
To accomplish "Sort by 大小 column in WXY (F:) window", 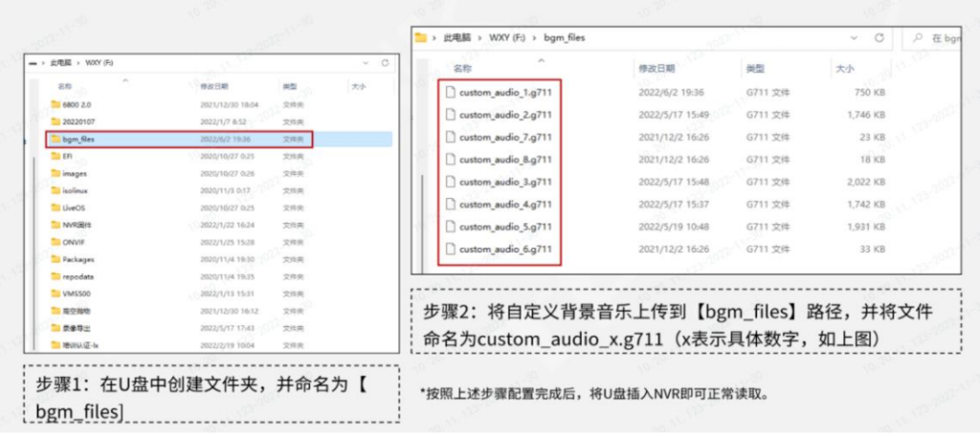I will (x=359, y=86).
